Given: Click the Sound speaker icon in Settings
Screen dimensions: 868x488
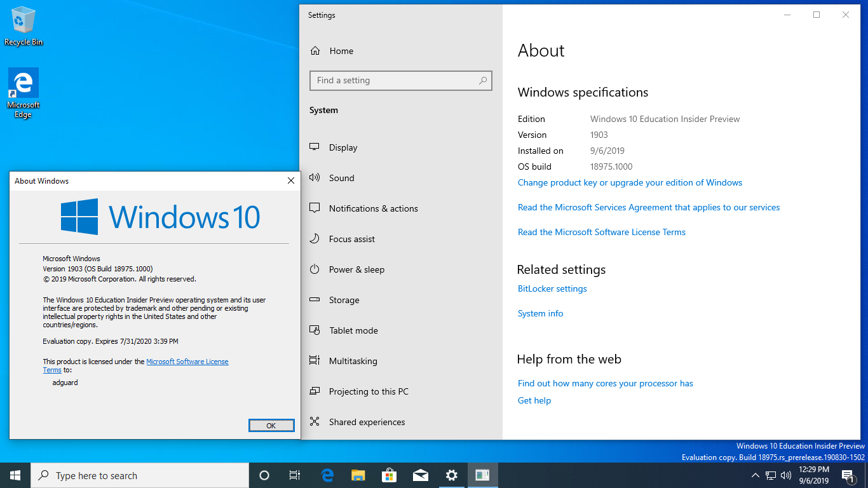Looking at the screenshot, I should [315, 178].
